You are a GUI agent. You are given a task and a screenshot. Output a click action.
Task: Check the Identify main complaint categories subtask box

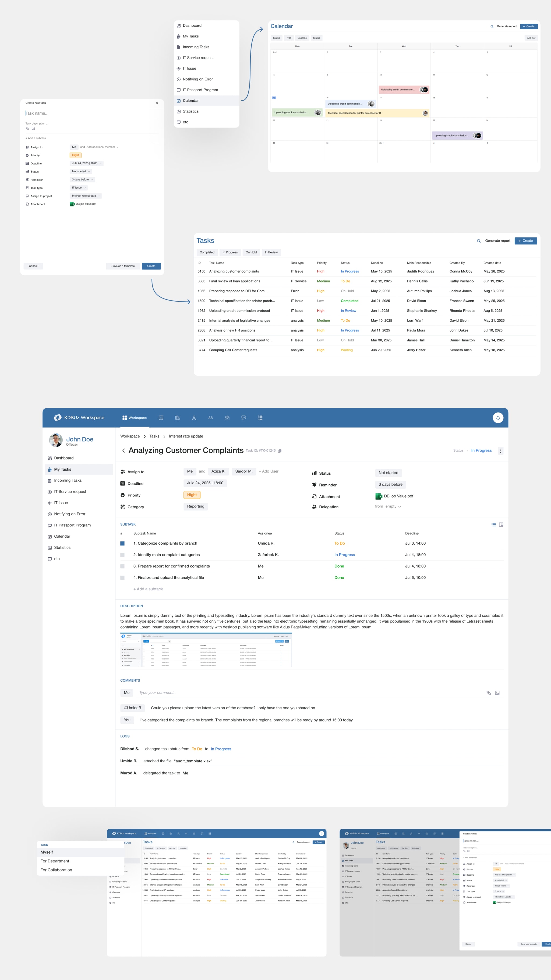[122, 555]
